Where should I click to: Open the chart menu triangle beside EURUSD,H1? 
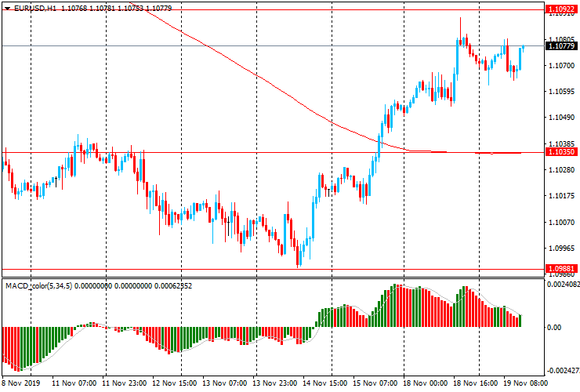(7, 8)
